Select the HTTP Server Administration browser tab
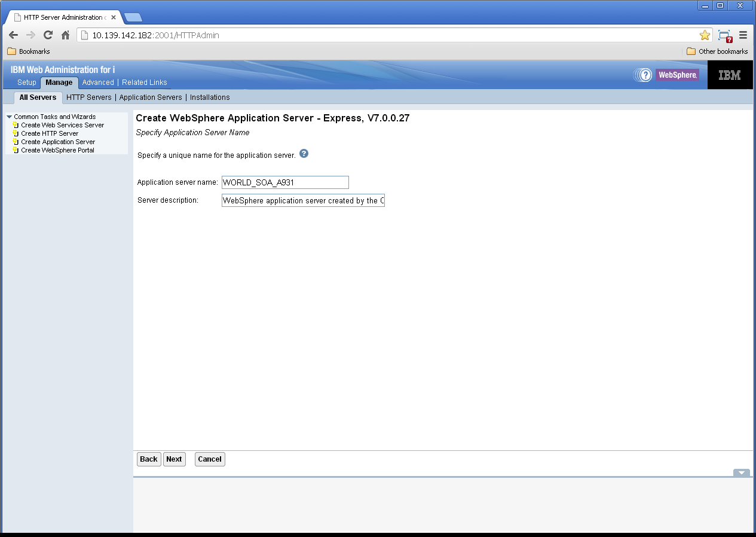 [64, 17]
